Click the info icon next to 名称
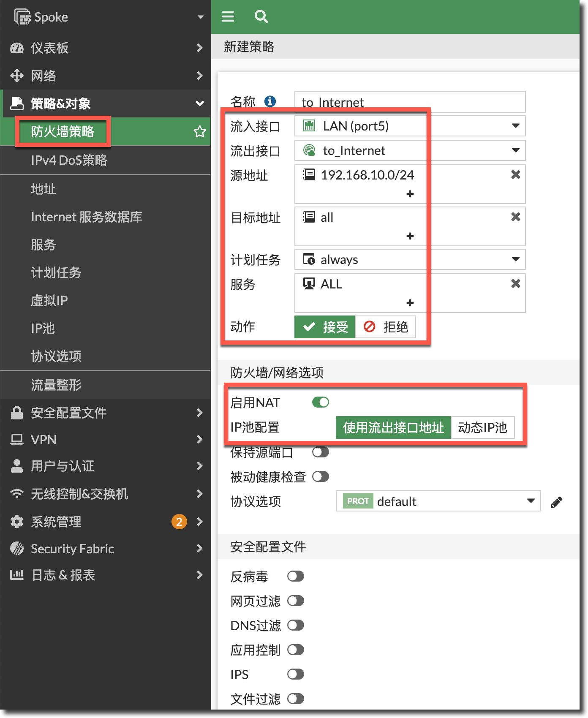This screenshot has width=588, height=718. click(270, 101)
